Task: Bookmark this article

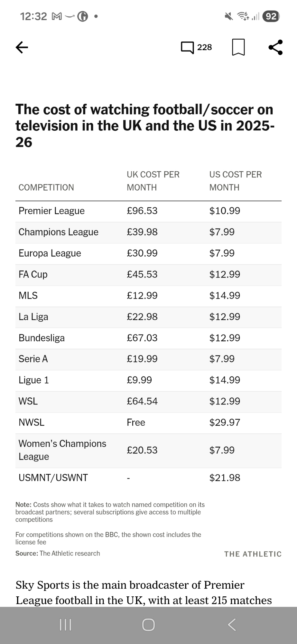Action: coord(238,47)
